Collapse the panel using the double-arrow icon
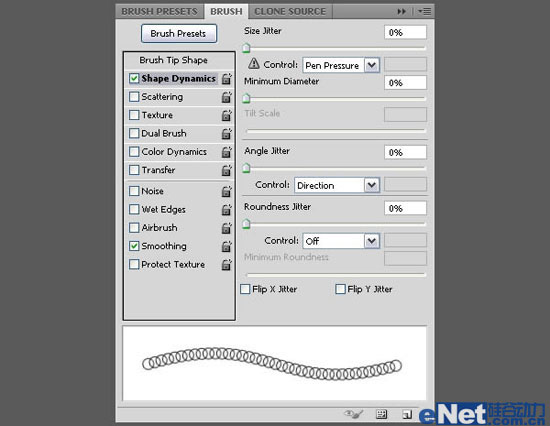 tap(401, 12)
